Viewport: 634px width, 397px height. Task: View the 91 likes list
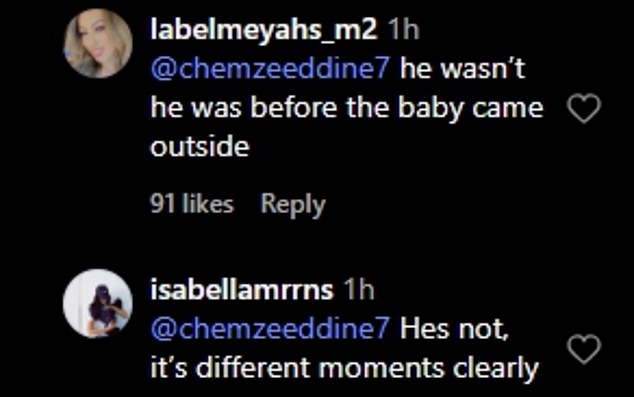click(x=192, y=203)
